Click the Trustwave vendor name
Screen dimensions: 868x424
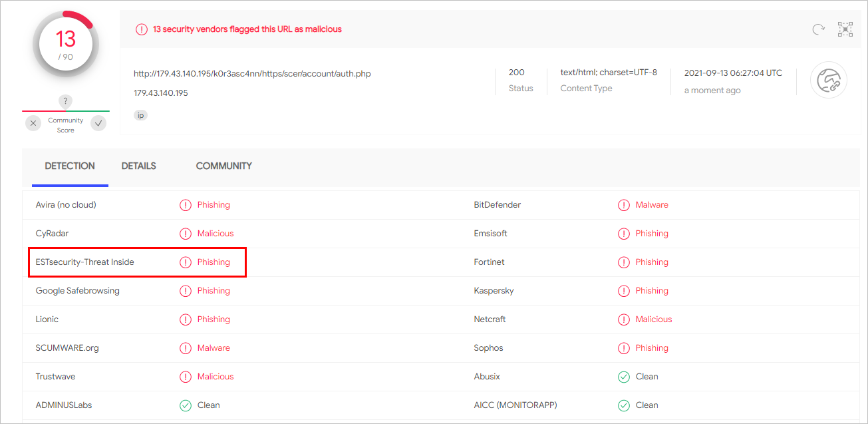55,377
